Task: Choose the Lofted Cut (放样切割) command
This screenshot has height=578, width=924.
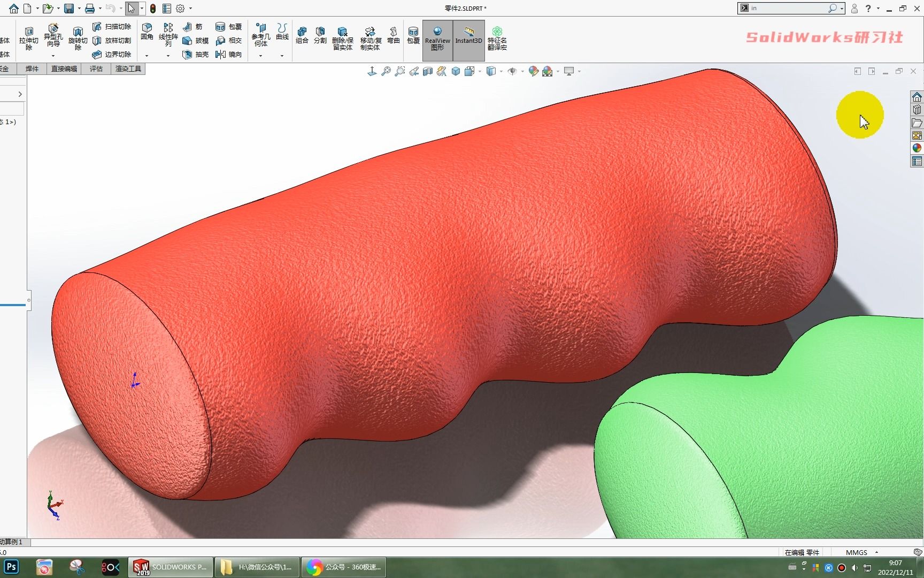Action: pyautogui.click(x=112, y=40)
